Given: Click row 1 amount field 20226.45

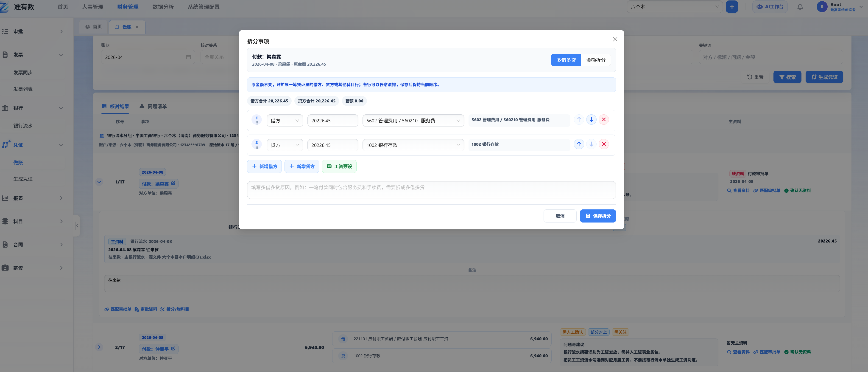Looking at the screenshot, I should click(332, 121).
